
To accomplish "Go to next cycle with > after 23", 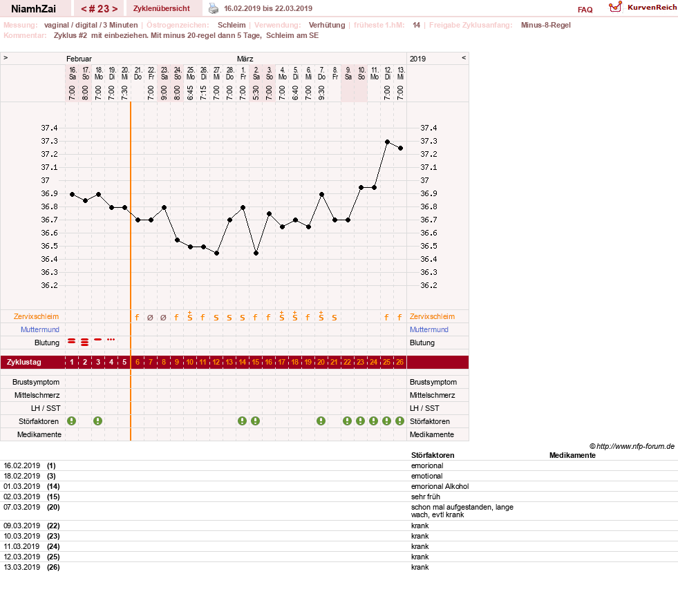I will (x=115, y=9).
